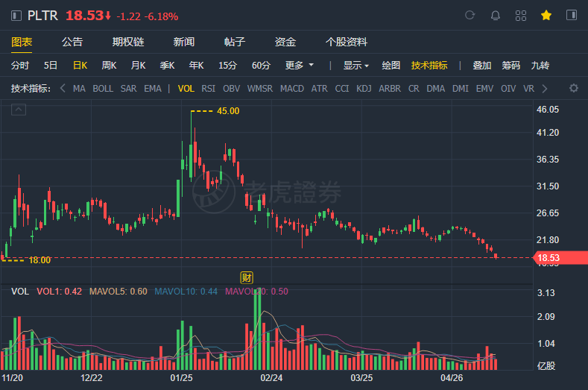Click the MAVOL5: 0.60 legend value

(118, 292)
